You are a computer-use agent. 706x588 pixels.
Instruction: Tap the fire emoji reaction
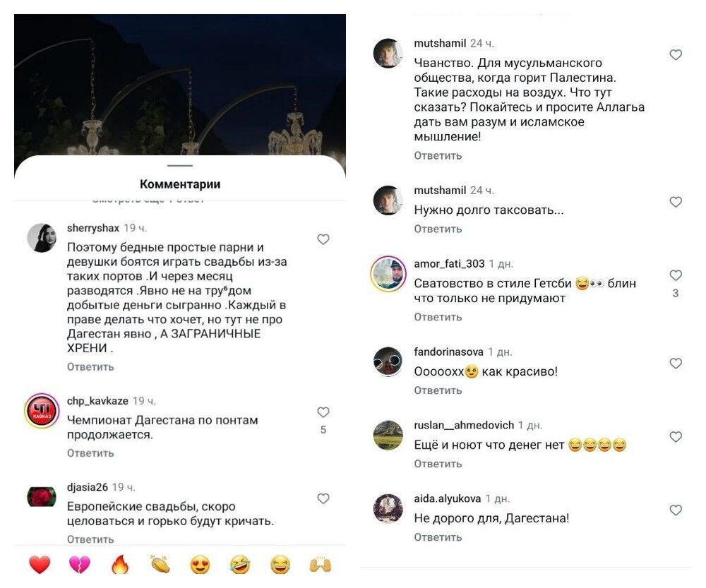pyautogui.click(x=120, y=565)
